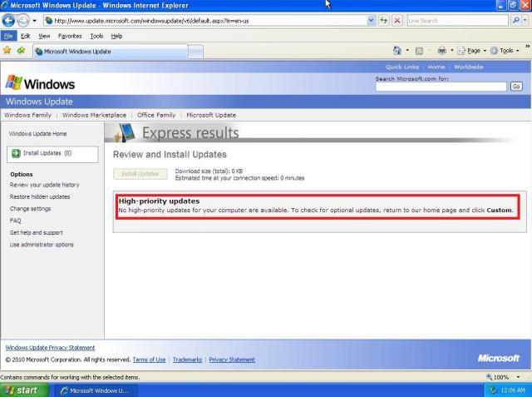Click the Add to Favorites star icon
This screenshot has width=532, height=397.
click(21, 51)
